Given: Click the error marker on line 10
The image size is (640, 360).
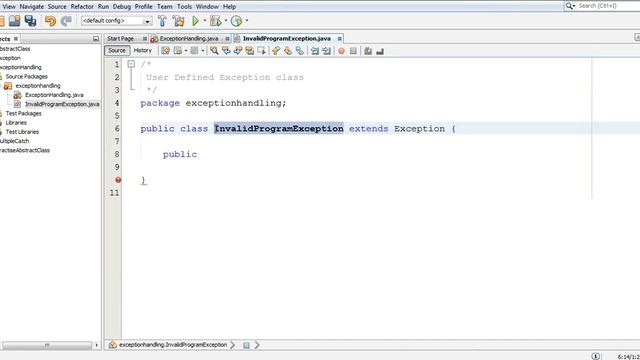Looking at the screenshot, I should click(x=118, y=180).
